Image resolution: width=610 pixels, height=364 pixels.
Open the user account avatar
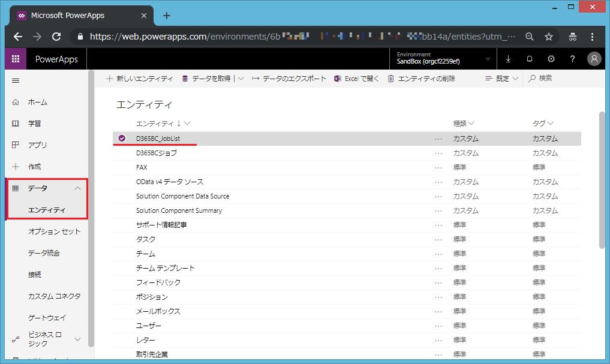[594, 59]
